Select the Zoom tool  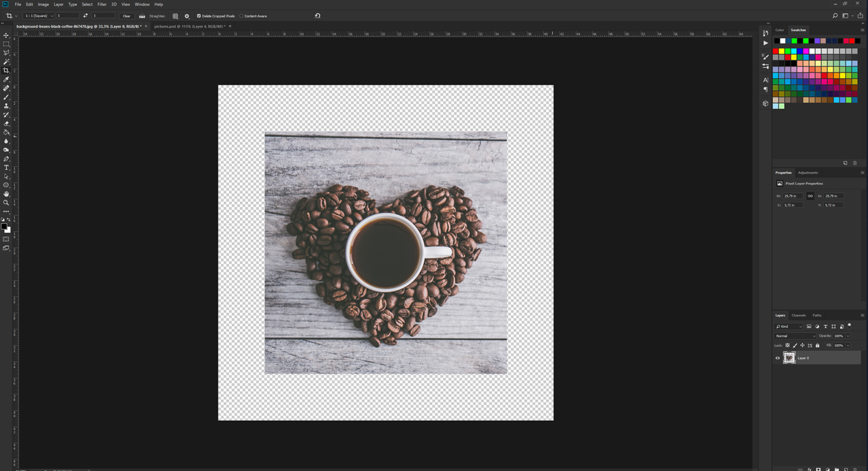point(6,202)
